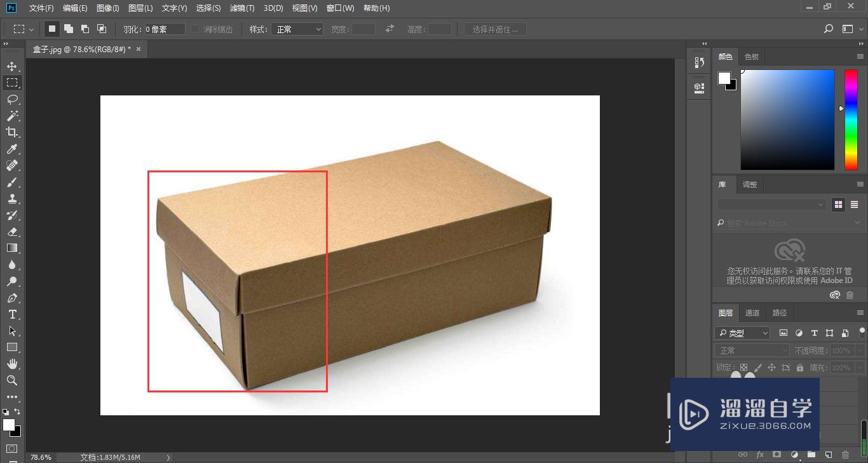Open the Layers panel flyout menu
Image resolution: width=868 pixels, height=463 pixels.
(x=861, y=312)
